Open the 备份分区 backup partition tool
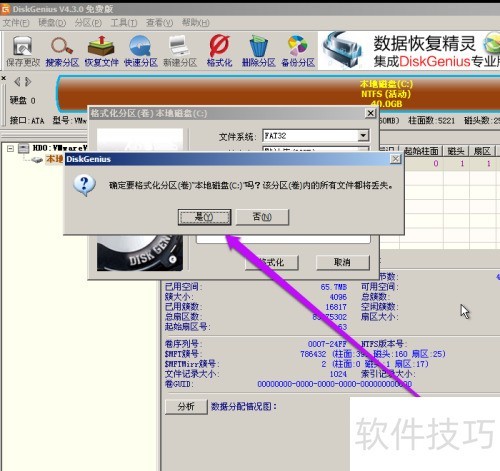 (x=298, y=51)
